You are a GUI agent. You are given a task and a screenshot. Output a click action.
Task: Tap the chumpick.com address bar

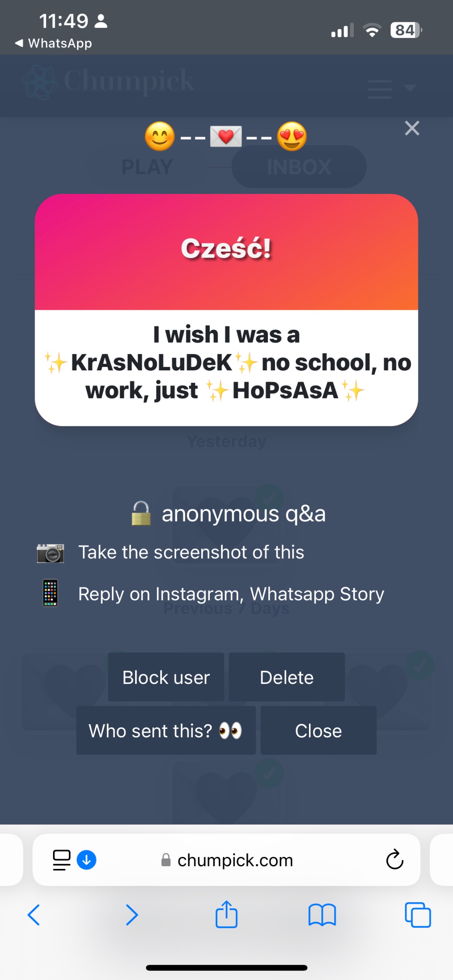click(x=226, y=860)
